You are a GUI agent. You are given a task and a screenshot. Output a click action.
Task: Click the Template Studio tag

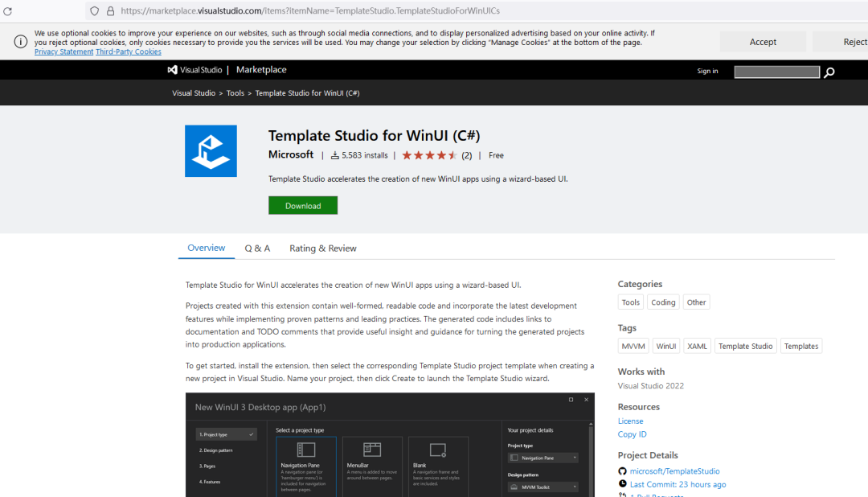coord(746,346)
